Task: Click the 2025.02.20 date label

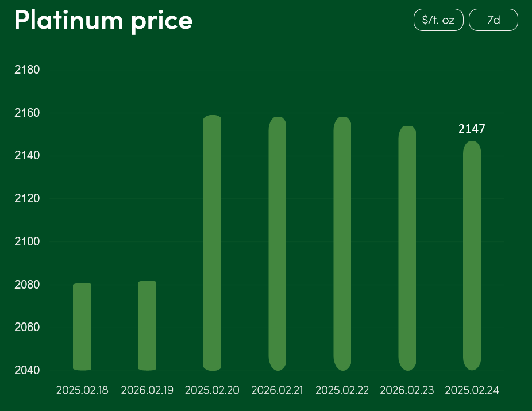Action: (212, 390)
